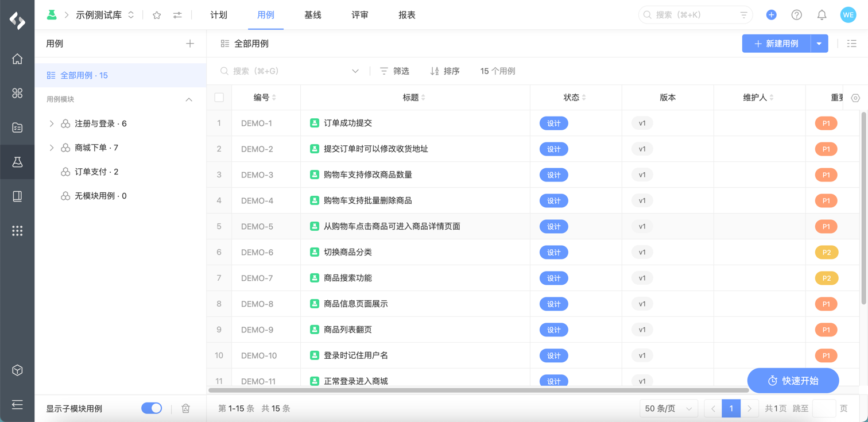This screenshot has height=422, width=868.
Task: Select the flask testing icon in sidebar
Action: [x=17, y=162]
